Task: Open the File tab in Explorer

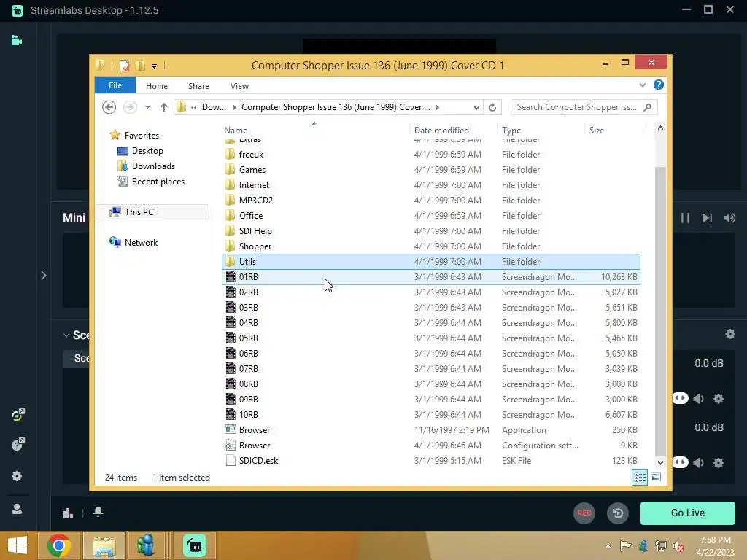Action: (115, 85)
